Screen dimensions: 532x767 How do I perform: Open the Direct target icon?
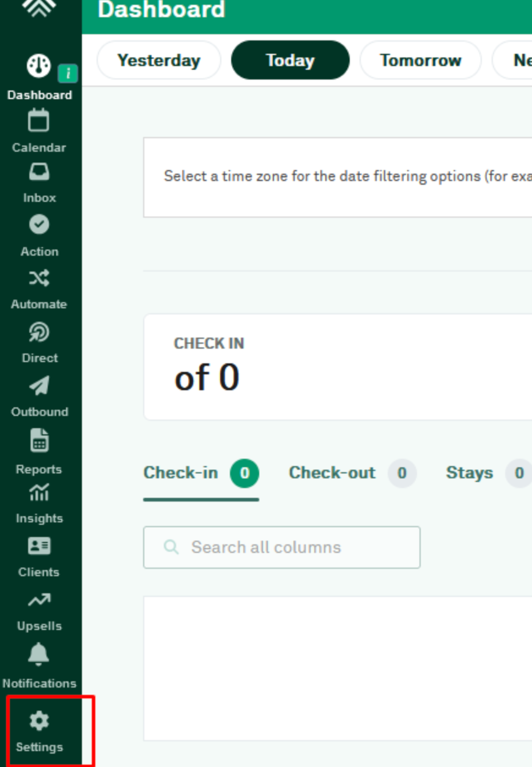point(39,333)
